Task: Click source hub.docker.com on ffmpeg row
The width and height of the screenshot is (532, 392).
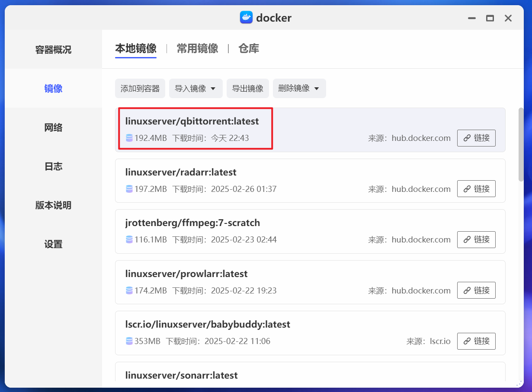Action: point(421,239)
